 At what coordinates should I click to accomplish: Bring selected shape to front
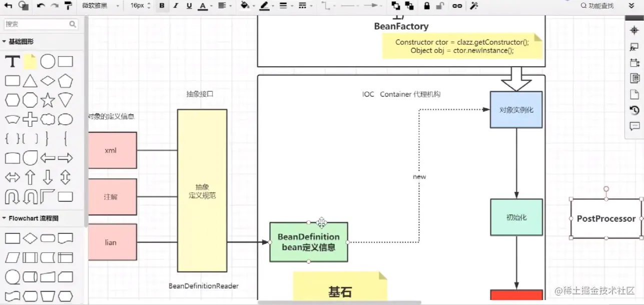click(396, 6)
